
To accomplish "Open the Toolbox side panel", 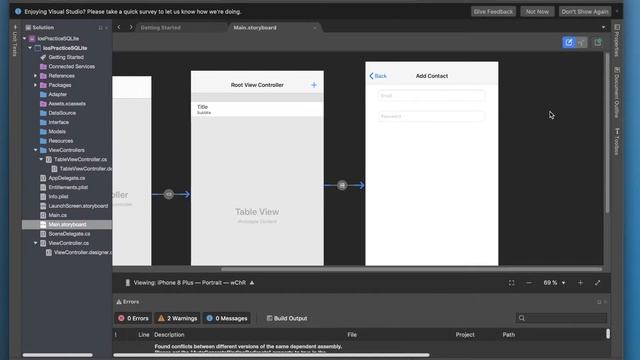I will click(x=617, y=142).
